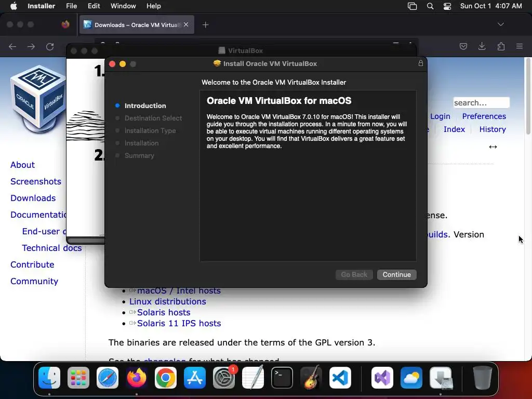The image size is (532, 399).
Task: Open Launchpad from the Dock
Action: (78, 378)
